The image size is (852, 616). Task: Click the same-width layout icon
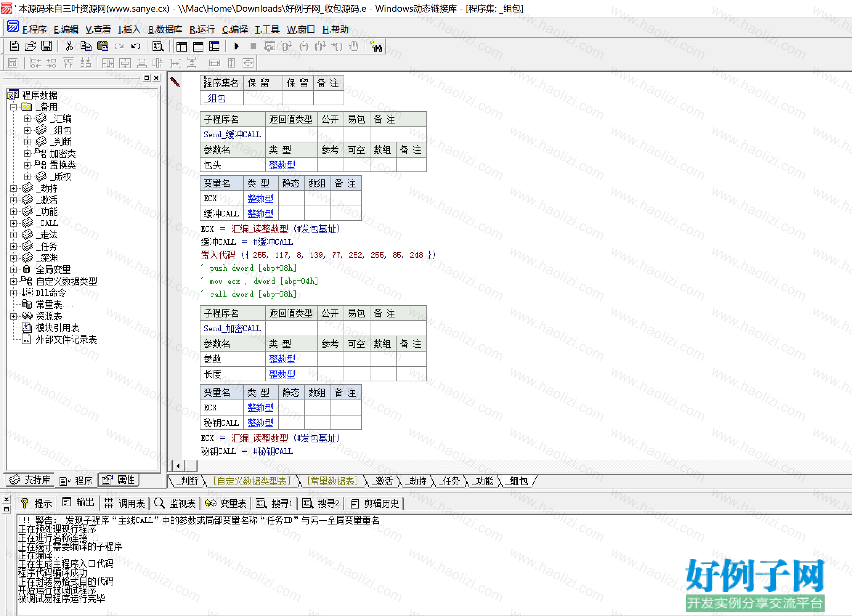[x=215, y=63]
